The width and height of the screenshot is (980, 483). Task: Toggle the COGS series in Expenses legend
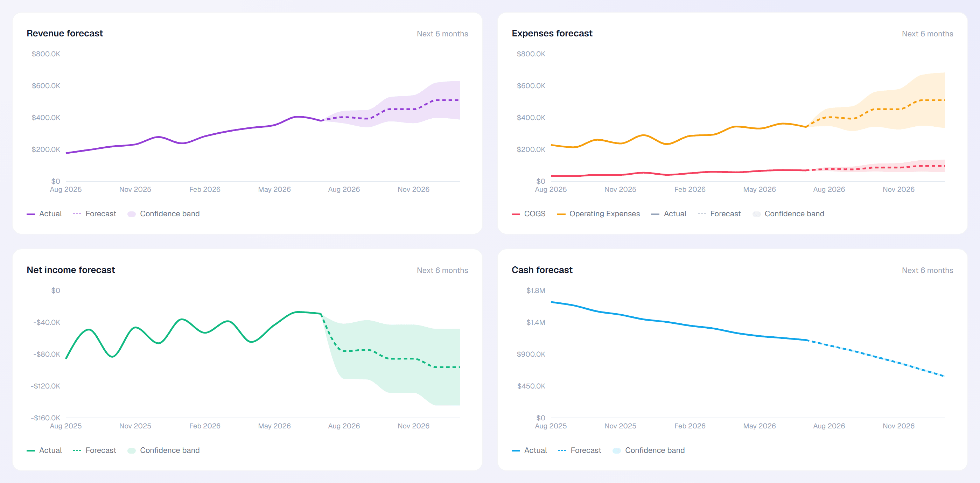[x=528, y=214]
